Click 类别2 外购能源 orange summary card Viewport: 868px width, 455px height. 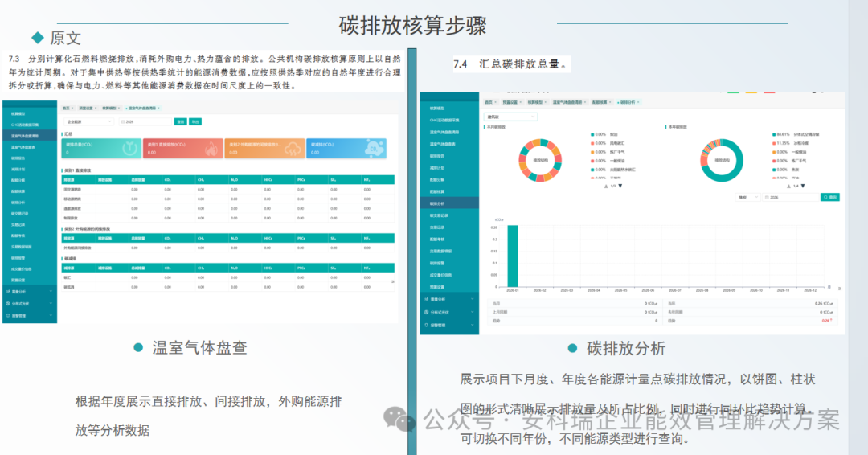tap(264, 149)
